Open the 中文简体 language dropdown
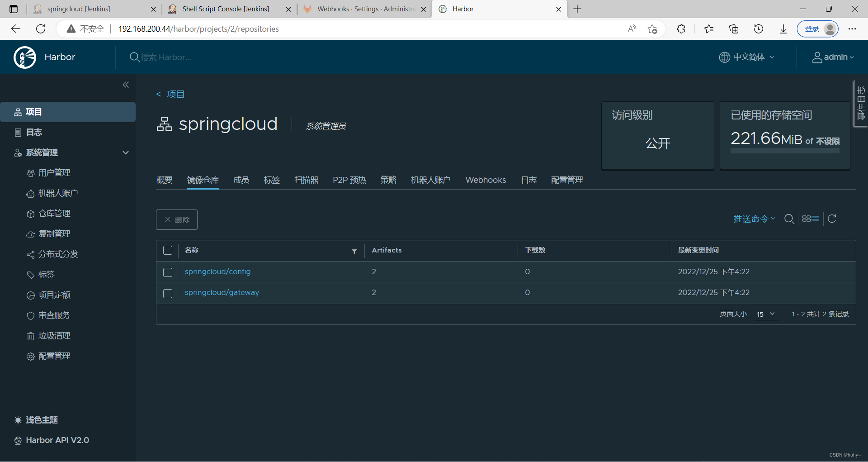 (747, 57)
